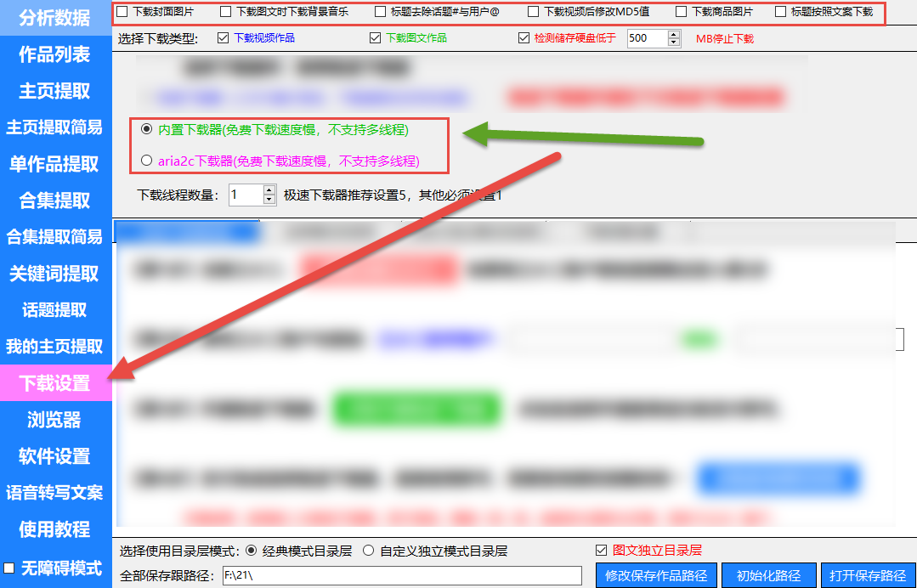Open 我的主页提取 sidebar item
Image resolution: width=917 pixels, height=588 pixels.
point(55,346)
